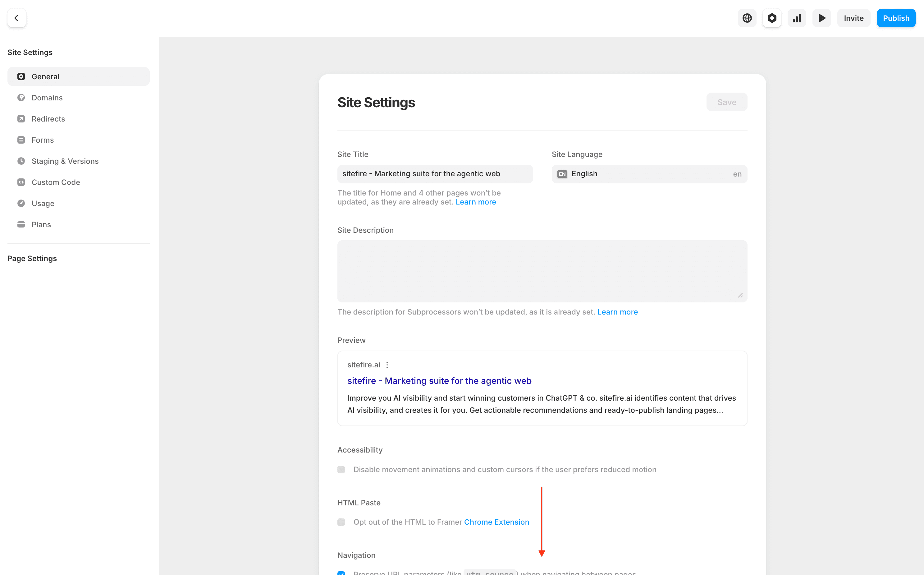Image resolution: width=924 pixels, height=575 pixels.
Task: Click the back chevron in top left
Action: [x=17, y=18]
